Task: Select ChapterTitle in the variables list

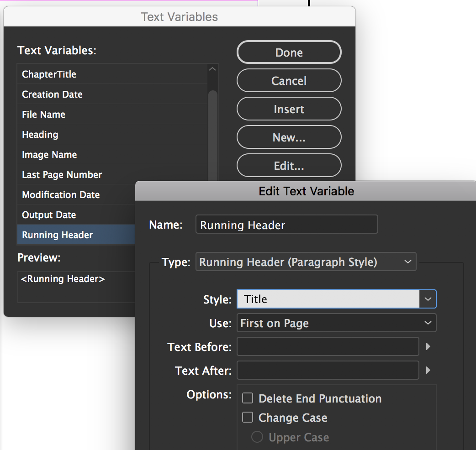Action: [x=49, y=74]
